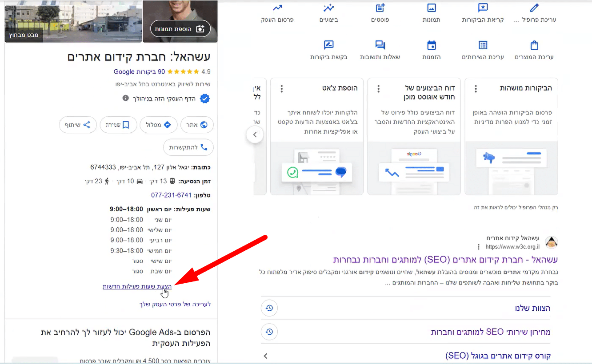Click info icon beside הדף העסקי הזה בניהולך
The image size is (592, 364).
coord(126,98)
